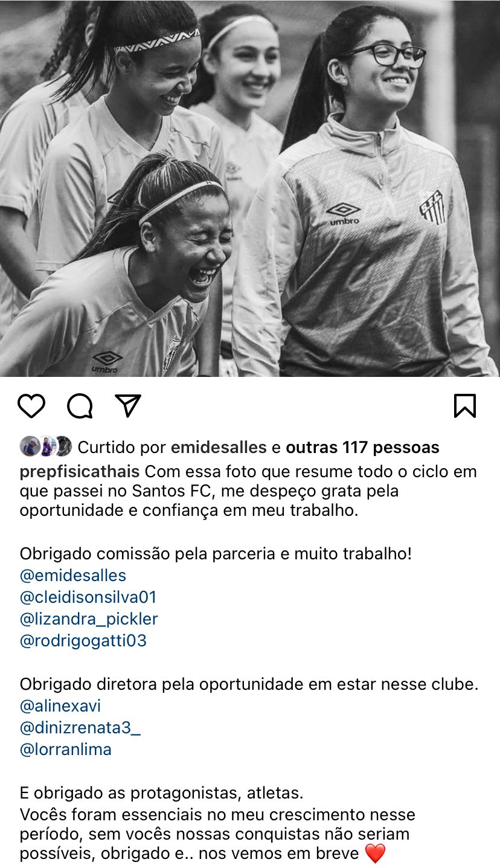Tap the liker profile avatars cluster
Screen dimensions: 500x868
click(46, 447)
